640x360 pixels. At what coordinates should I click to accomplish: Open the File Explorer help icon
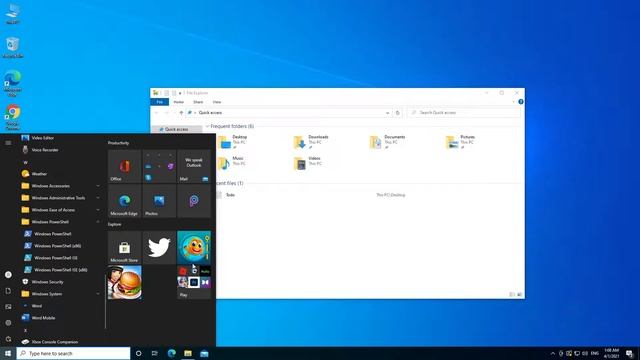click(x=521, y=102)
